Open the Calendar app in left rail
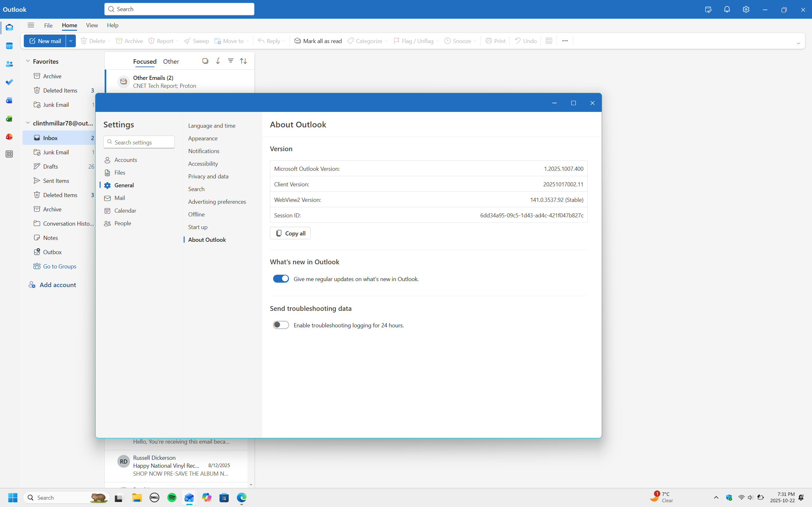This screenshot has height=507, width=812. coord(10,46)
